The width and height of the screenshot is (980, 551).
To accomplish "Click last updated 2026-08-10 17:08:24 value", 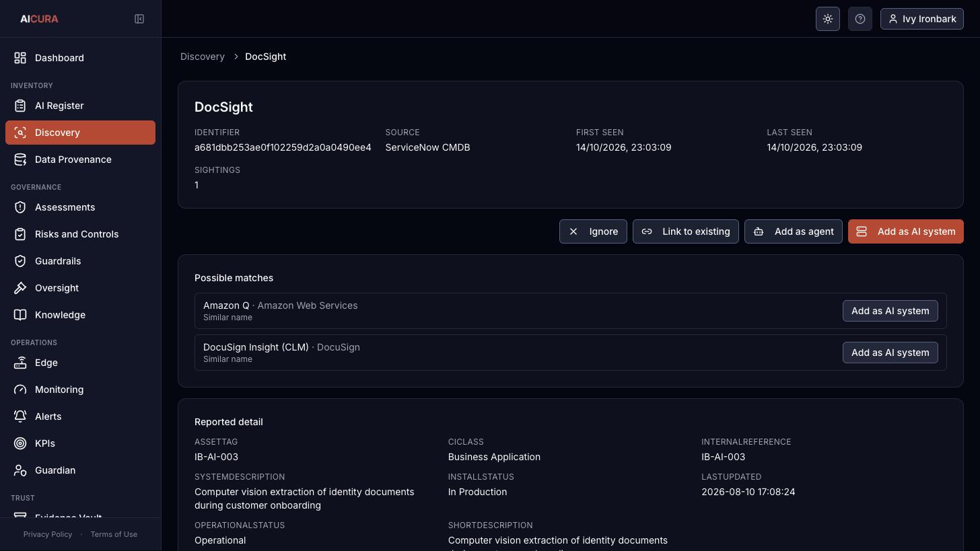I will pos(748,492).
